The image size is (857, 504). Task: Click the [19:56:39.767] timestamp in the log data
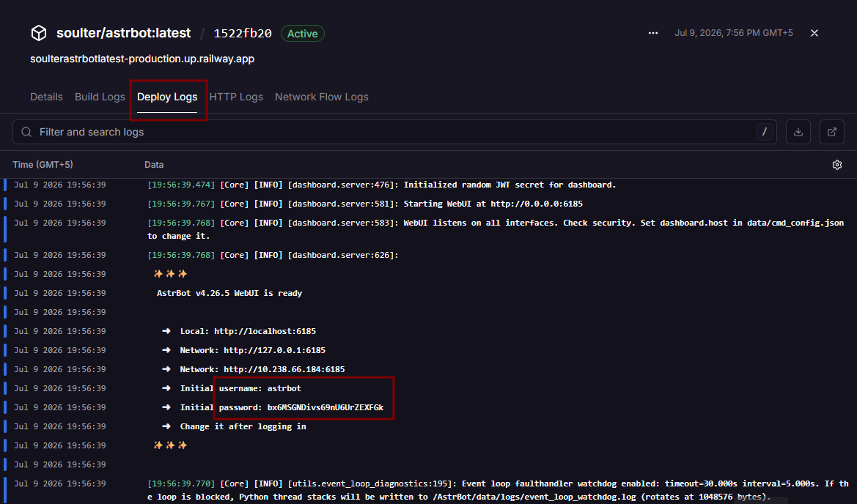(x=181, y=204)
